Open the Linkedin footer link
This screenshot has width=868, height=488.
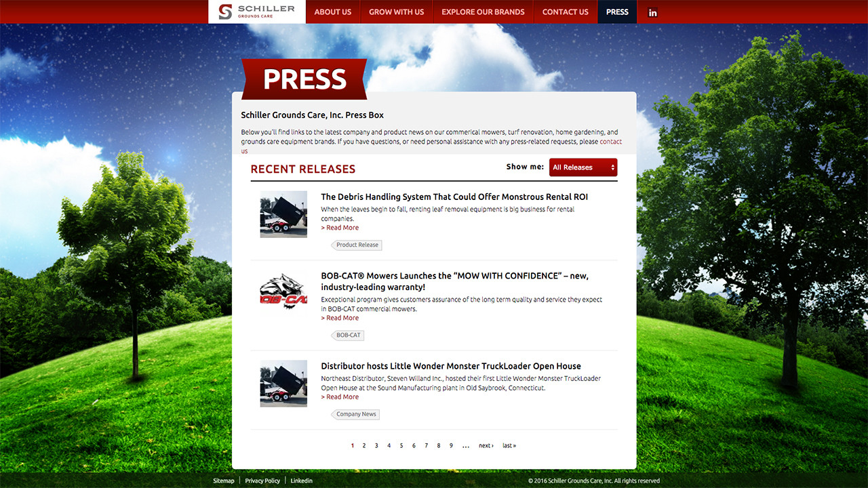pyautogui.click(x=302, y=481)
